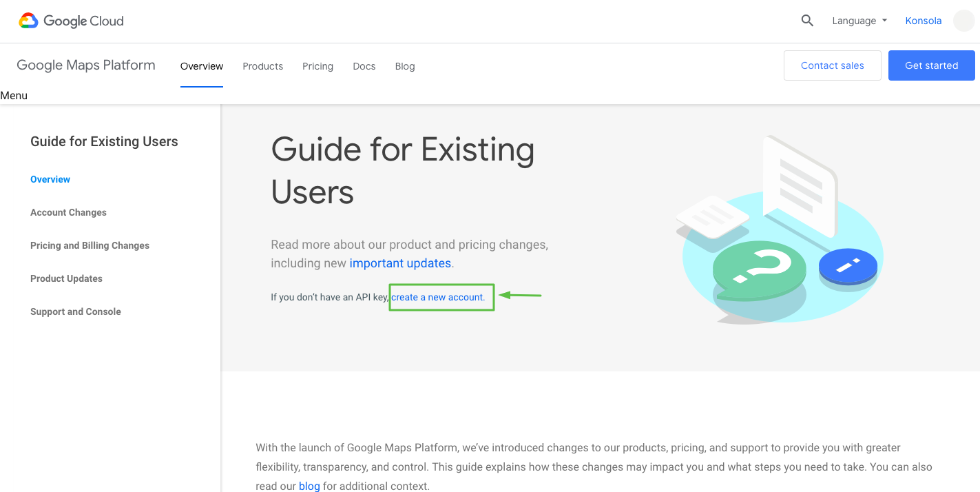Click the user avatar circle
980x492 pixels.
[963, 21]
